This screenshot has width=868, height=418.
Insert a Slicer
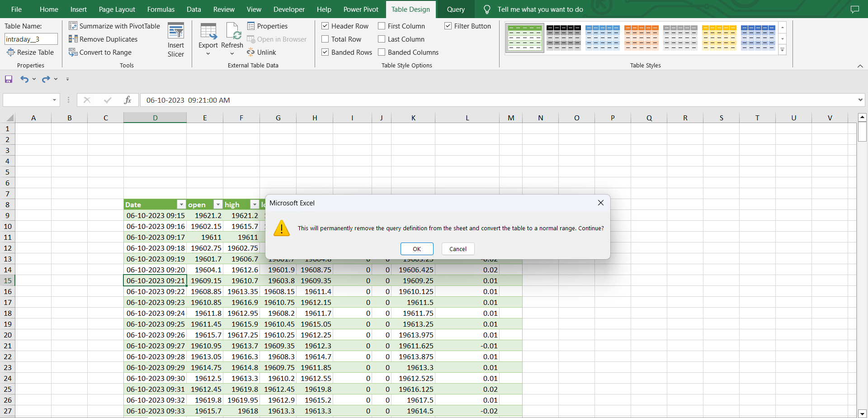pyautogui.click(x=176, y=38)
